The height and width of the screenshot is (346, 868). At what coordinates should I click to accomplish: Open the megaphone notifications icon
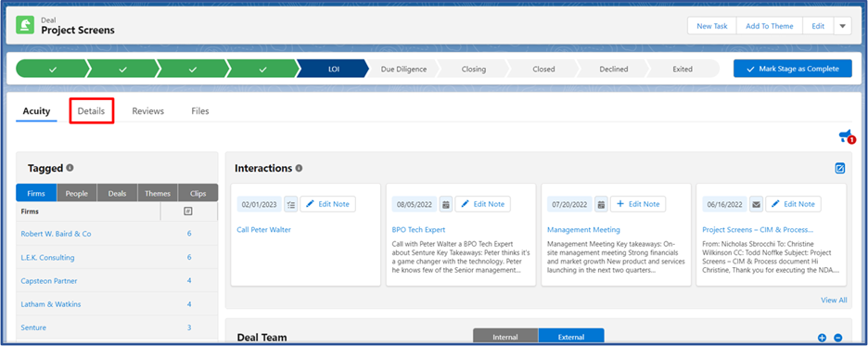click(x=847, y=136)
